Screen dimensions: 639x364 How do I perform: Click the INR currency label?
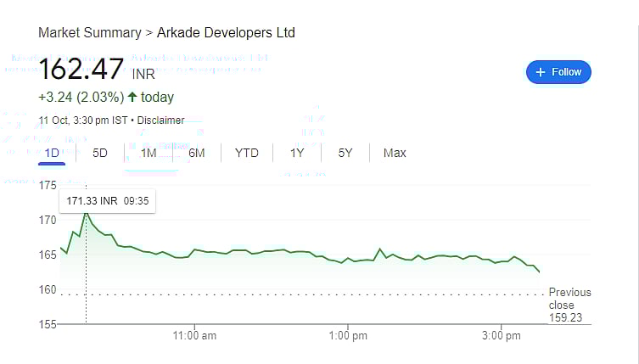pos(143,75)
